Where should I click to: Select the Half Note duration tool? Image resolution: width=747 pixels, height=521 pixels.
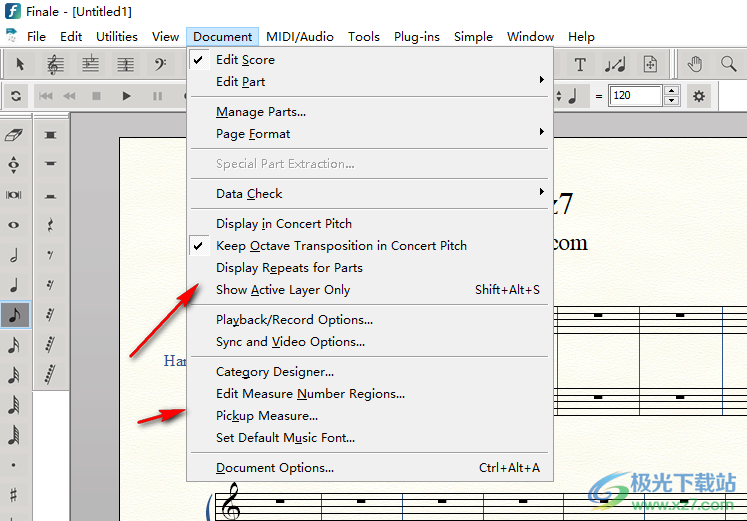(x=14, y=256)
